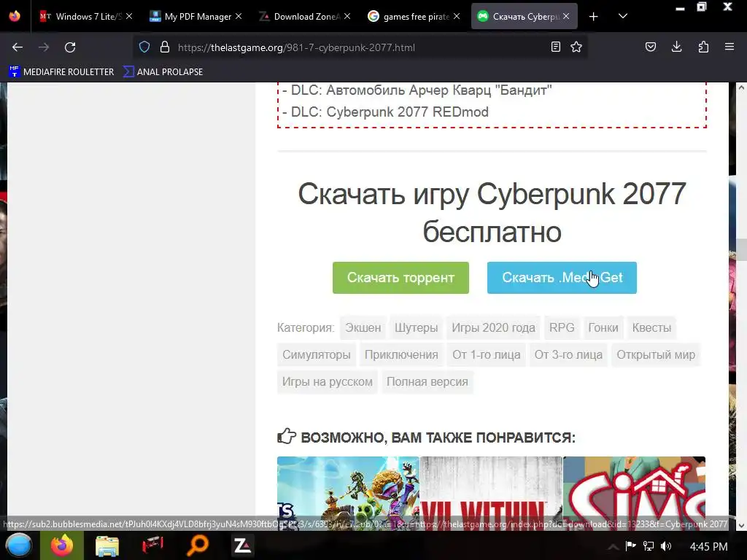Open a new tab with plus button

(593, 17)
